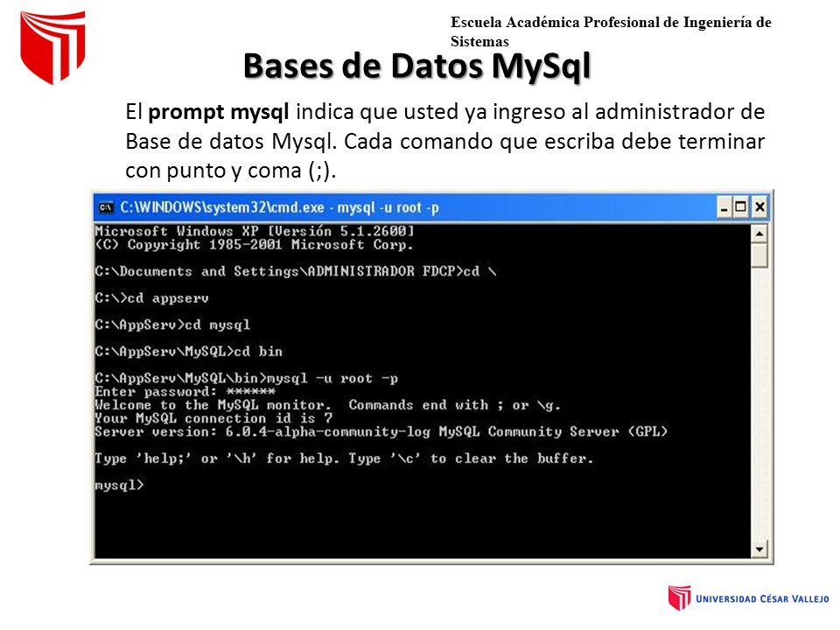Click the 'mysql -u root -p' command line
Screen dimensions: 840x630
(247, 378)
